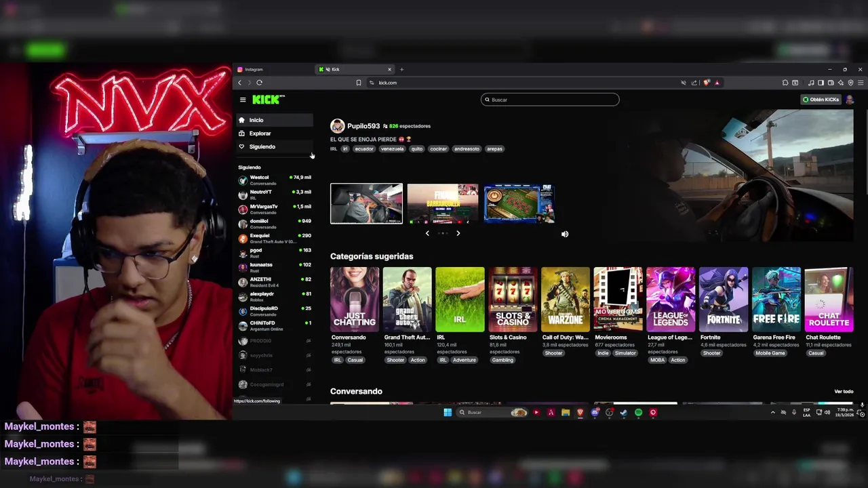
Task: Click the Gambling tag under Slots & Casino
Action: pos(502,360)
